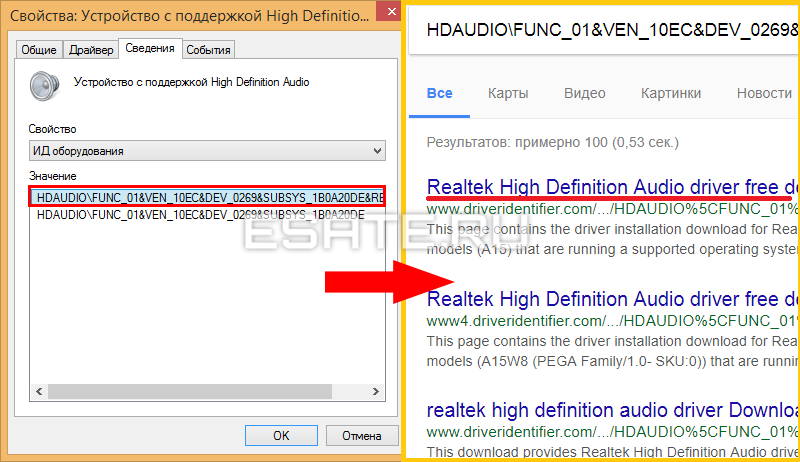Viewport: 800px width, 462px height.
Task: Click the right scroll arrow of value list
Action: [376, 392]
